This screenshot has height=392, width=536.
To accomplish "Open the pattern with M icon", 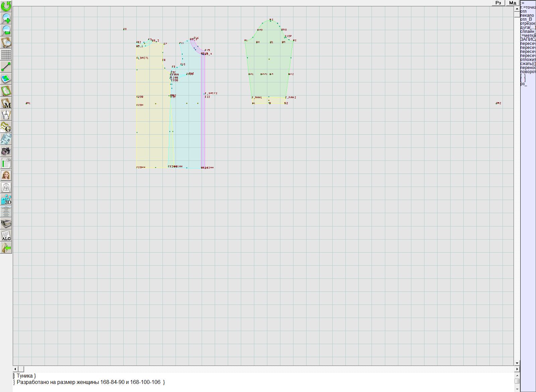I will pyautogui.click(x=6, y=103).
